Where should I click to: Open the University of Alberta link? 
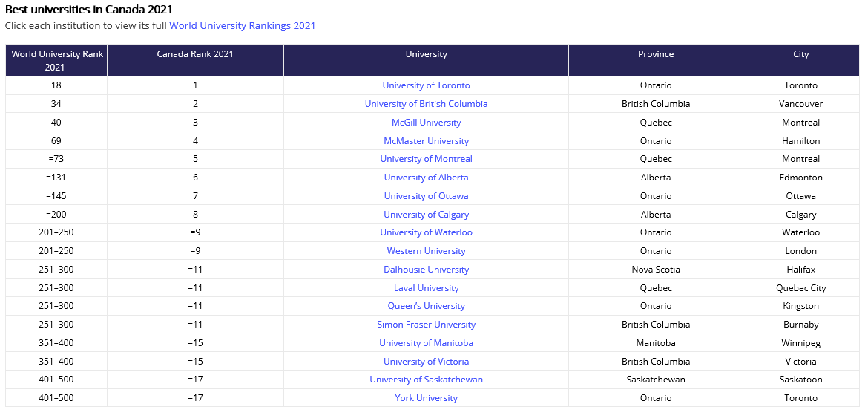click(427, 178)
